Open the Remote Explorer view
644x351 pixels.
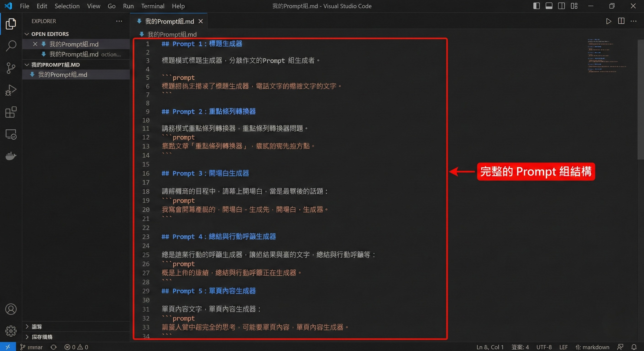[x=11, y=134]
